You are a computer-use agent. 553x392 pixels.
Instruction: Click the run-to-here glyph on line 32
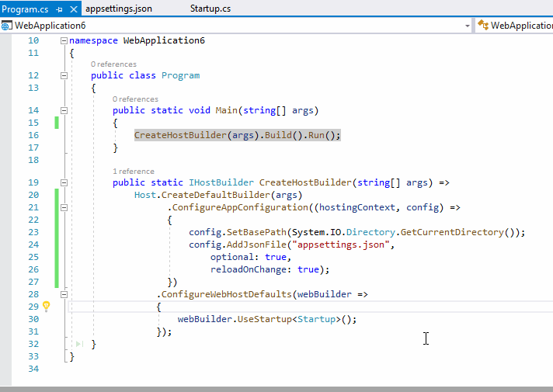(x=79, y=344)
